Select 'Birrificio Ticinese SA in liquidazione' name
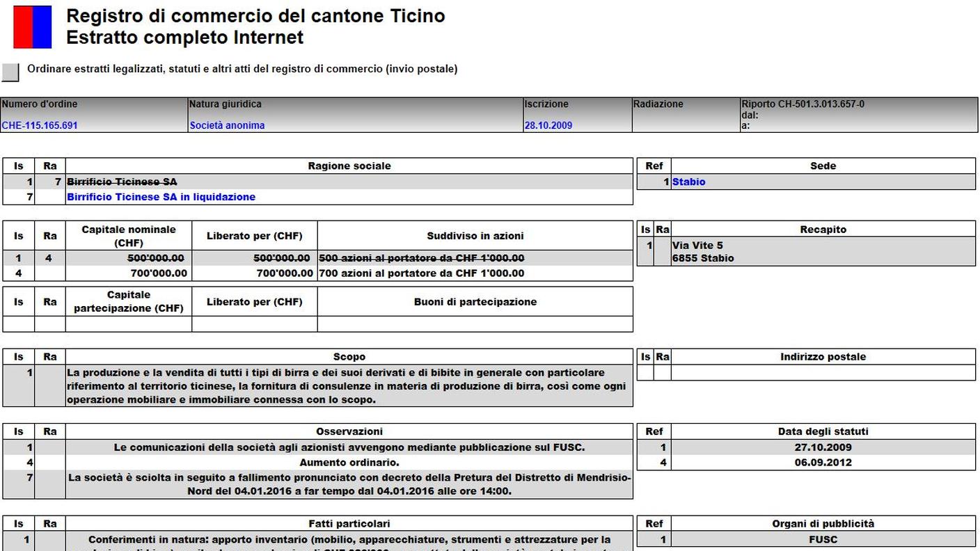The height and width of the screenshot is (551, 980). point(161,197)
